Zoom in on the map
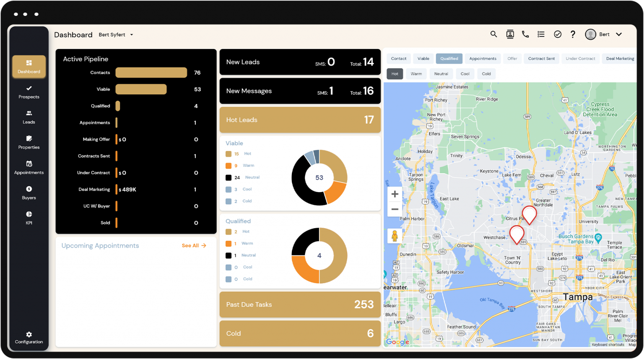The height and width of the screenshot is (359, 644). tap(395, 194)
